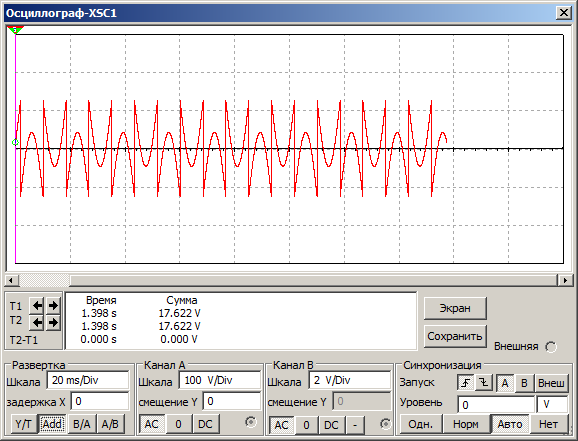The image size is (578, 441).
Task: Click the задержка X input field
Action: pyautogui.click(x=100, y=401)
